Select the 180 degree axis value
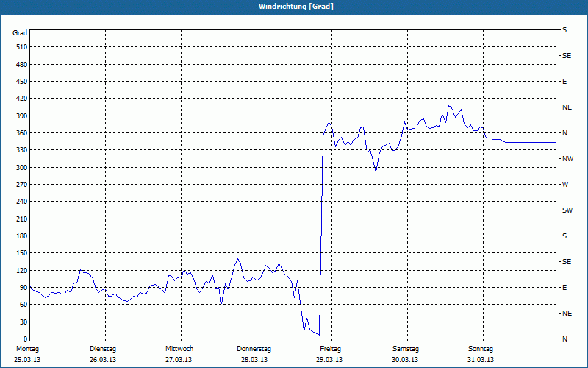This screenshot has height=368, width=588. tap(22, 236)
